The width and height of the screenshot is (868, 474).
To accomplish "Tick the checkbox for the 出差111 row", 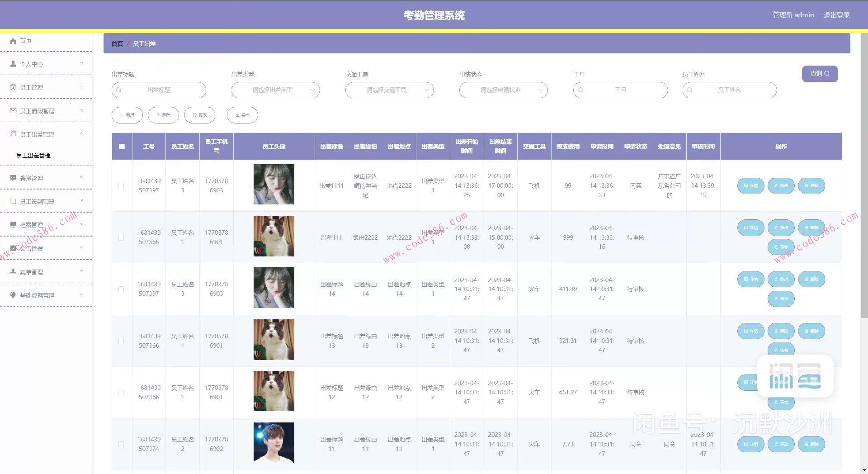I will point(121,237).
